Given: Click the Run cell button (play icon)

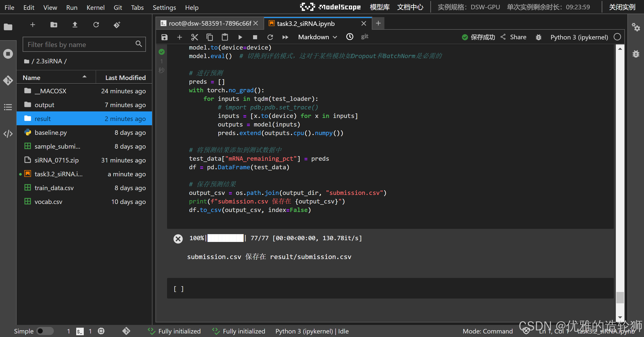Looking at the screenshot, I should click(x=240, y=38).
